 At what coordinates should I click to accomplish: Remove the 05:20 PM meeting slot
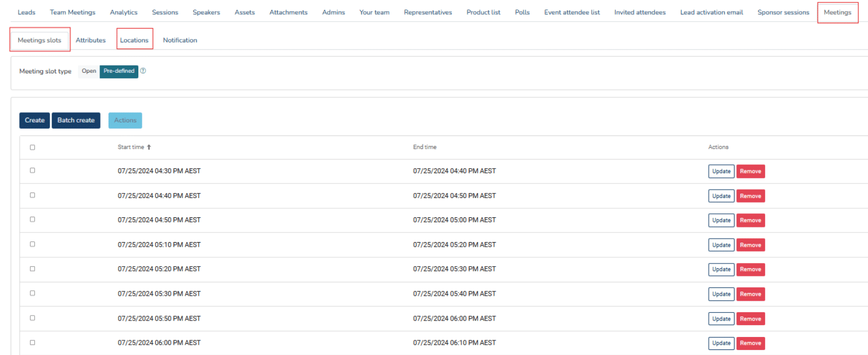(751, 269)
